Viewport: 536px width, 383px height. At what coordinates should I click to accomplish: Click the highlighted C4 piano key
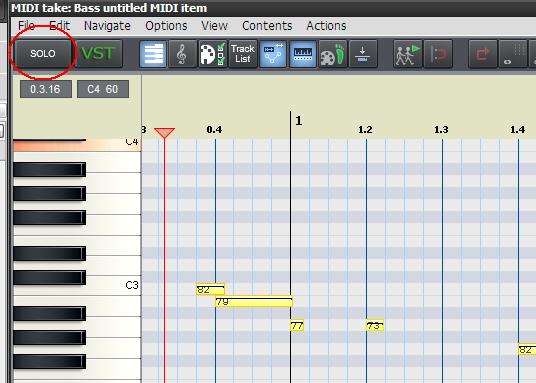tap(77, 146)
